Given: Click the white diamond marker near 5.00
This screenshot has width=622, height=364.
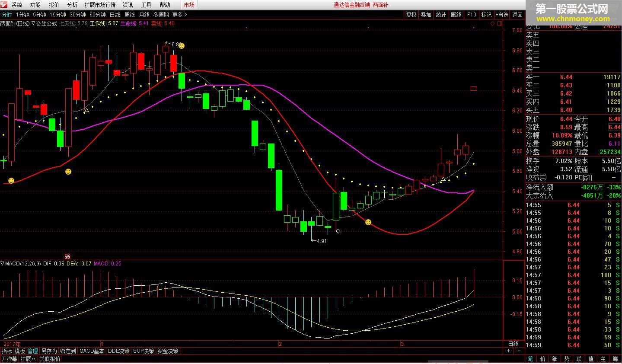Looking at the screenshot, I should pyautogui.click(x=338, y=231).
